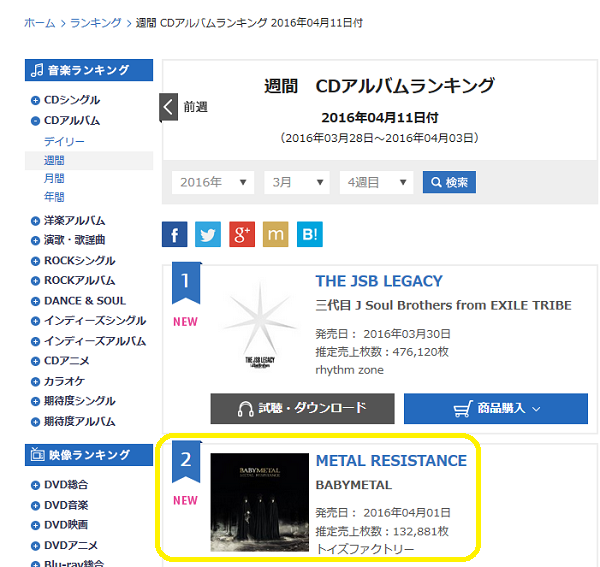Screen dimensions: 600x567
Task: Open METAL RESISTANCE title link
Action: click(x=391, y=461)
